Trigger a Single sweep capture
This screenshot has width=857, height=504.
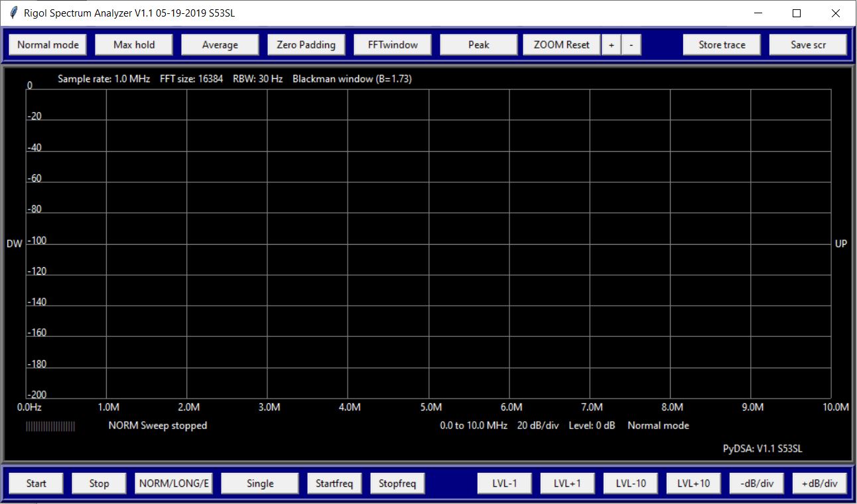260,483
